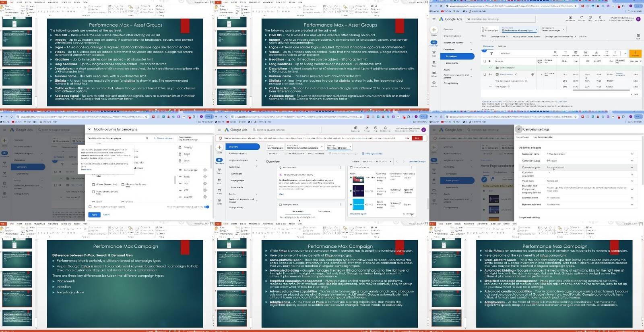The height and width of the screenshot is (332, 644).
Task: Click Show last 30 days link
Action: click(417, 162)
